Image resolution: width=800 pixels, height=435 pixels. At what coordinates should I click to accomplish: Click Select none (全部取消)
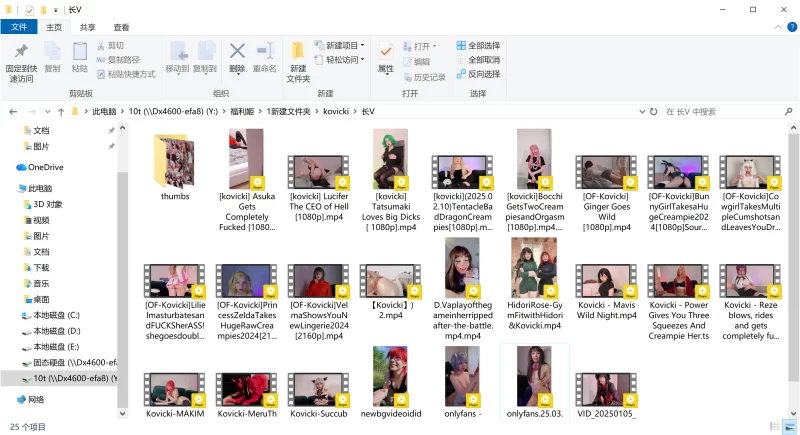(478, 60)
